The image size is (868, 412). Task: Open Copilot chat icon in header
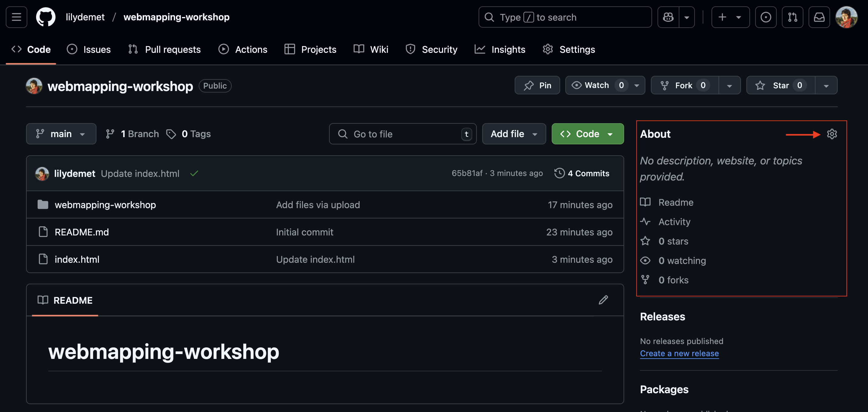click(x=668, y=17)
